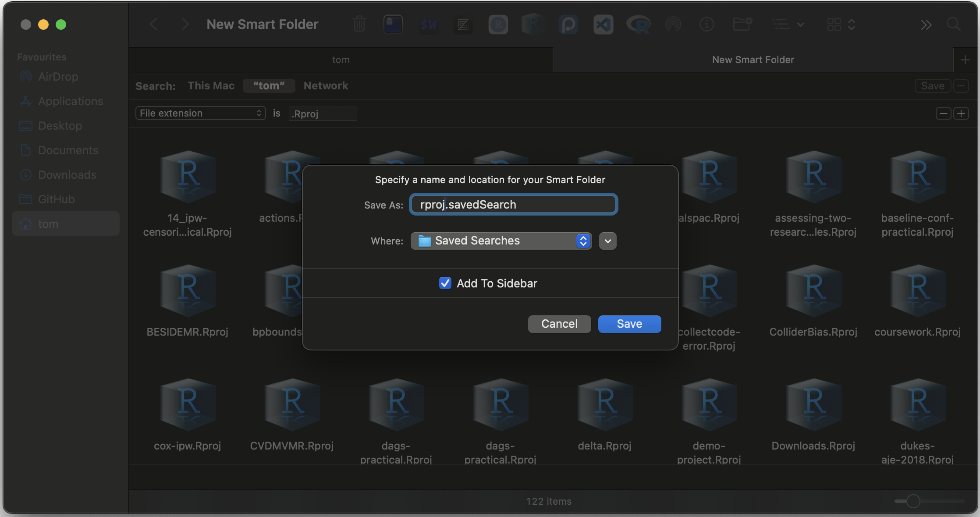Select the 14_ipw-censori...ical.Rproj file
Viewport: 980px width, 517px height.
coord(188,177)
